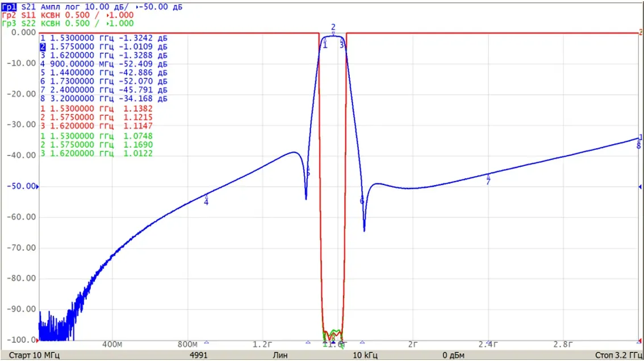Open the S11 measurement parameter of Гр2
The height and width of the screenshot is (361, 644).
[x=28, y=15]
